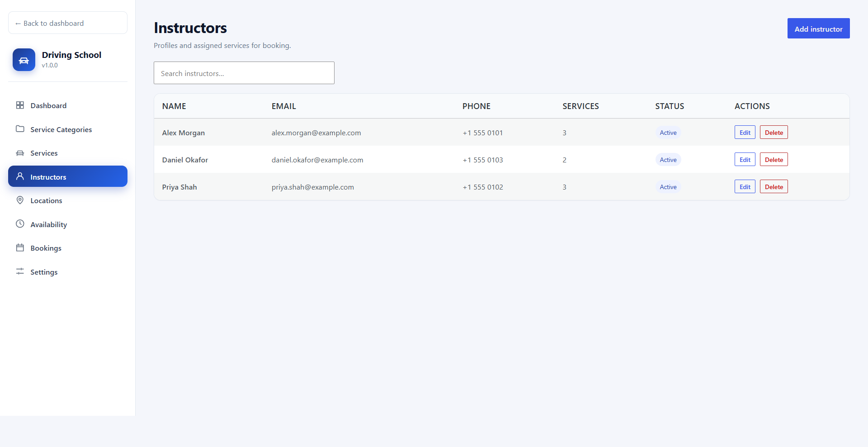This screenshot has height=447, width=868.
Task: Click the Settings sliders icon
Action: coord(20,271)
